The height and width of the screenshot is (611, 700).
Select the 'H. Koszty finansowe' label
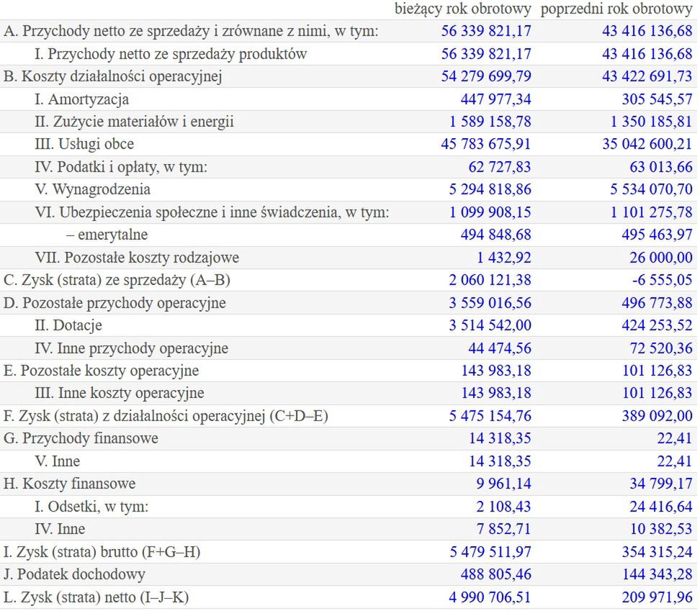(70, 484)
